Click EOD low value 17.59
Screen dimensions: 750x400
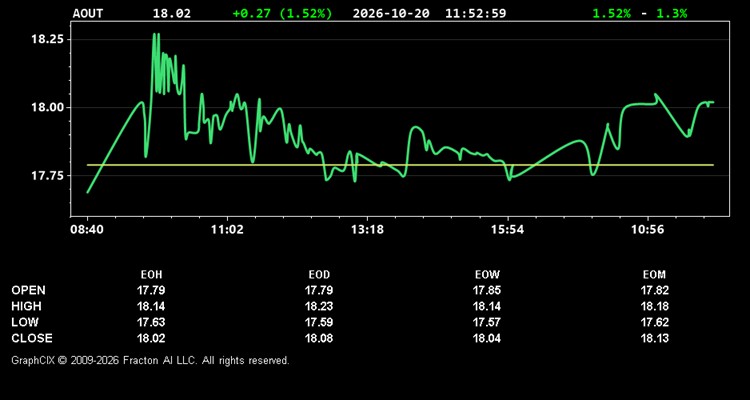[319, 322]
